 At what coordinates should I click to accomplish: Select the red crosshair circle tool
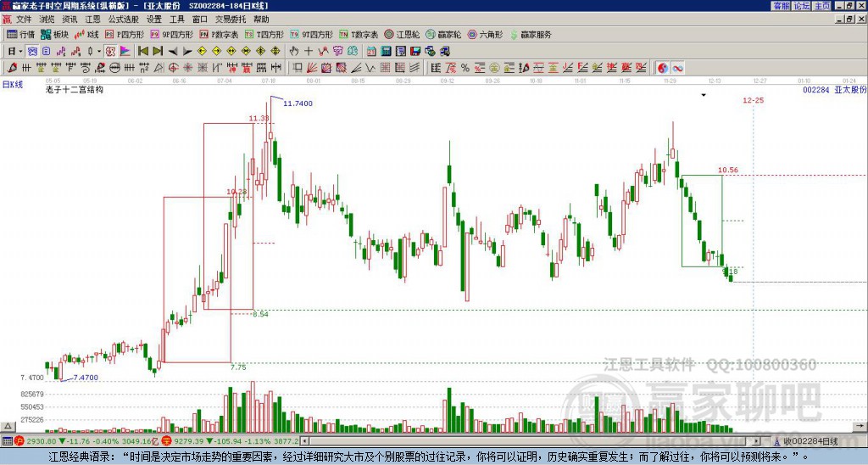click(173, 68)
